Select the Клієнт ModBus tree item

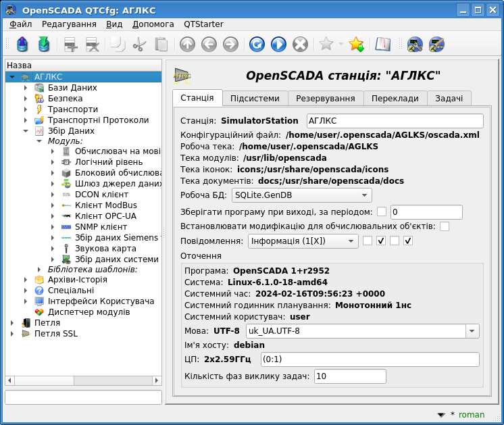point(105,205)
